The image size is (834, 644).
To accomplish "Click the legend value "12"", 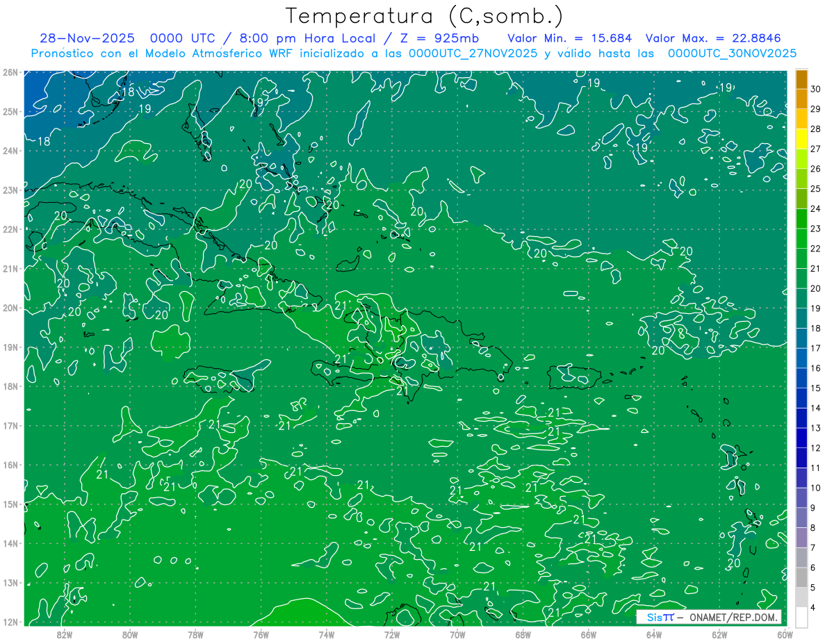I will coord(816,448).
